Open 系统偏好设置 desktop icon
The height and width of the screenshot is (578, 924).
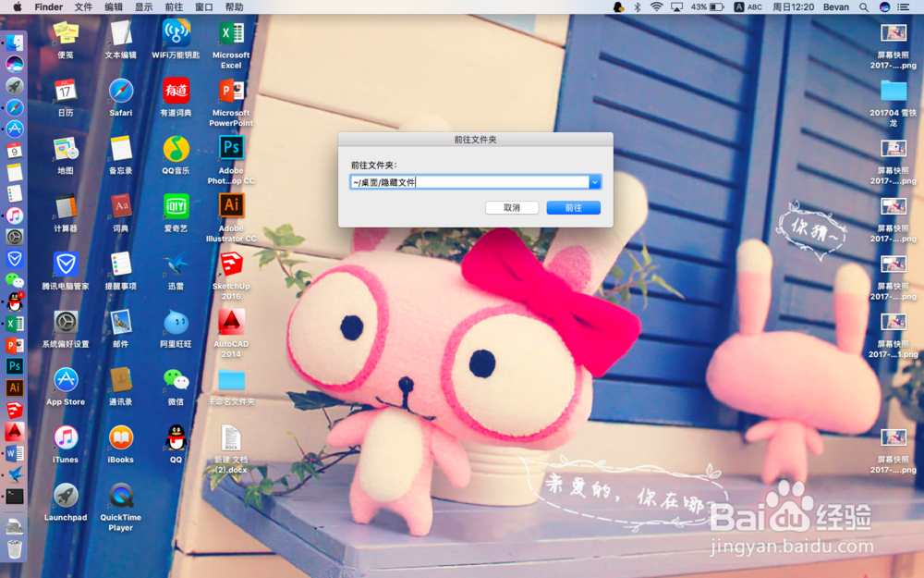(x=66, y=322)
